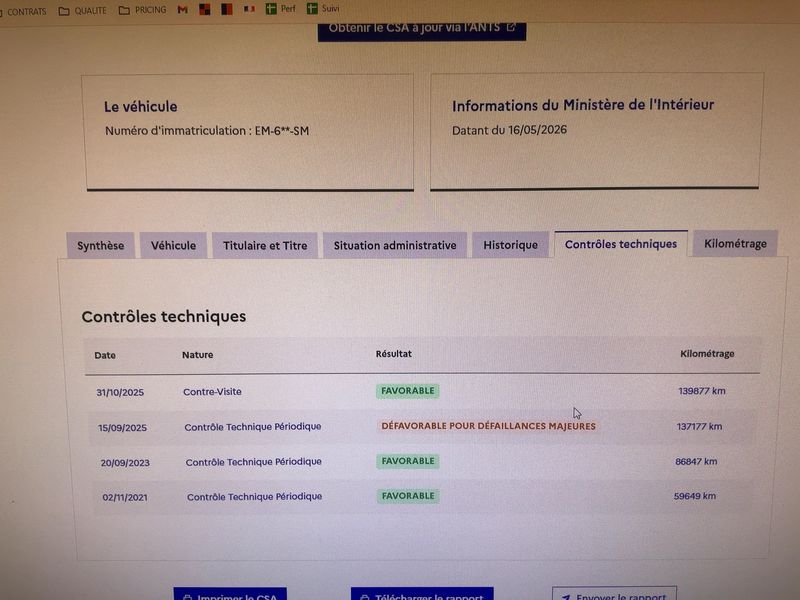Screen dimensions: 800x600
Task: Open the French flag bookmark
Action: point(249,9)
